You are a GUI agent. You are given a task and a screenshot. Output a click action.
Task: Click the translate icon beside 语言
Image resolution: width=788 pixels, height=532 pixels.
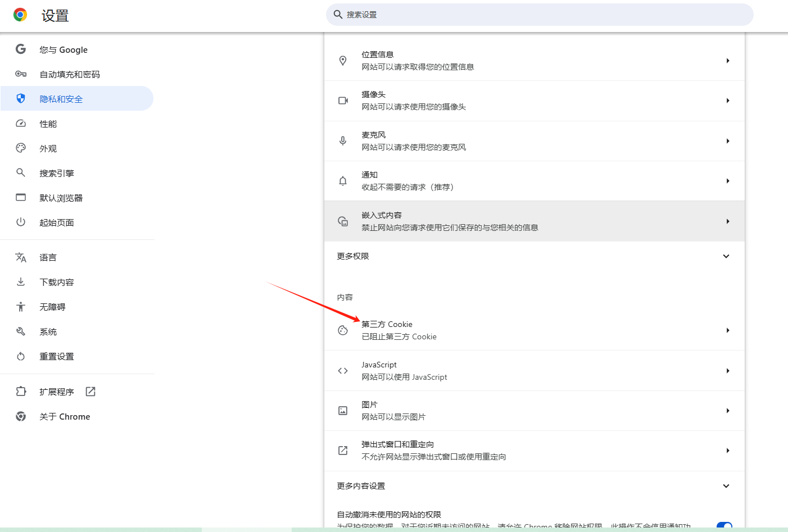coord(21,257)
